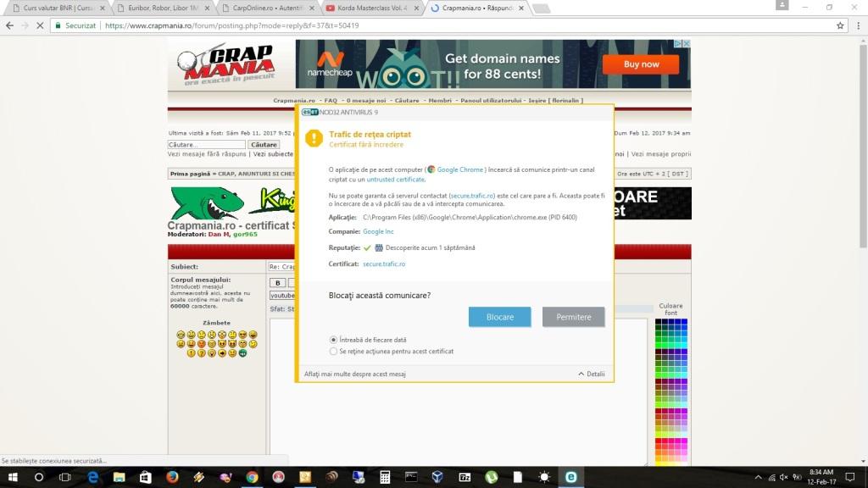Image resolution: width=868 pixels, height=488 pixels.
Task: Pick a blue swatch from font color palette
Action: (684, 323)
